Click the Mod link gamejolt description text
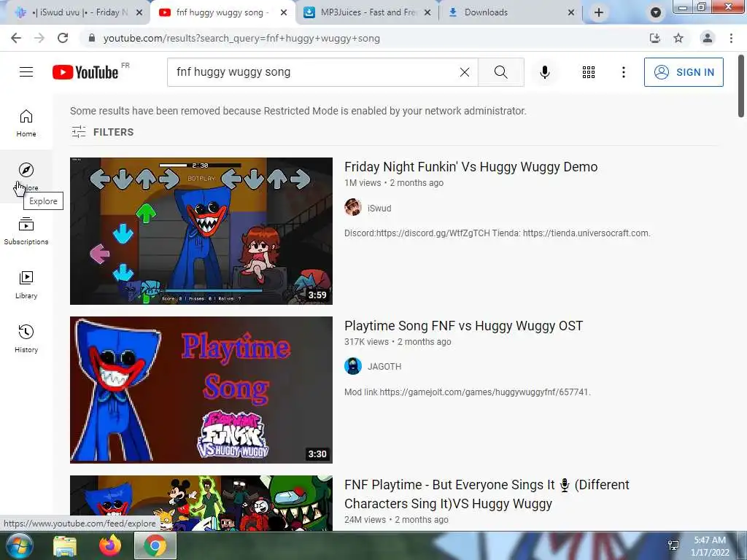The width and height of the screenshot is (747, 560). click(468, 392)
